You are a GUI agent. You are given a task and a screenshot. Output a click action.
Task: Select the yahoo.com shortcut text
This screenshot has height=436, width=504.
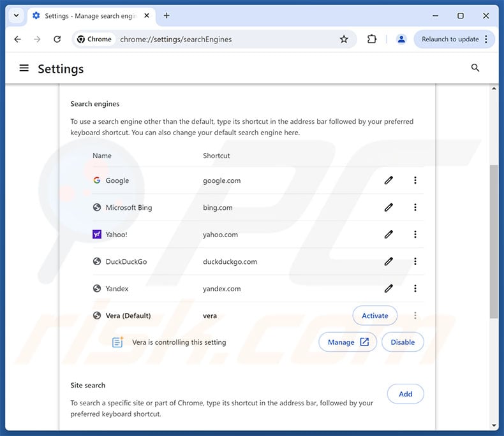(x=221, y=235)
